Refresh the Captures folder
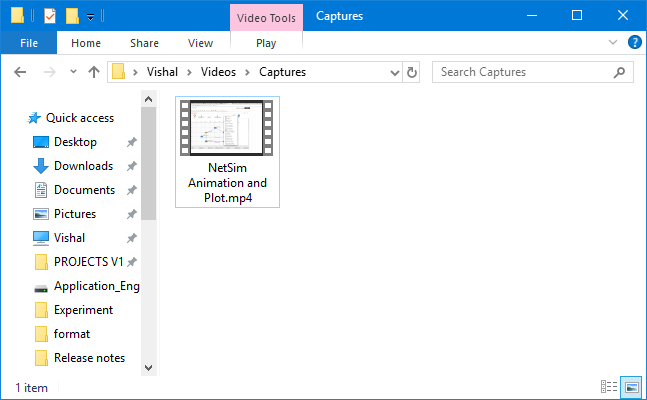The width and height of the screenshot is (647, 400). (411, 72)
